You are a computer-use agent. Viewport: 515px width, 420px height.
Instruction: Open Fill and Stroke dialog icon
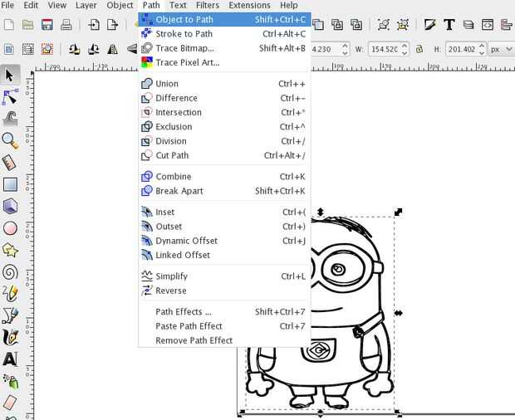pos(430,25)
